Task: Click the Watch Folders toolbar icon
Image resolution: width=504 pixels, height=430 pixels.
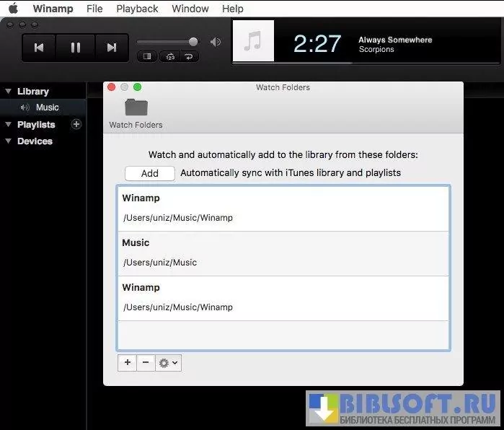Action: pos(136,108)
